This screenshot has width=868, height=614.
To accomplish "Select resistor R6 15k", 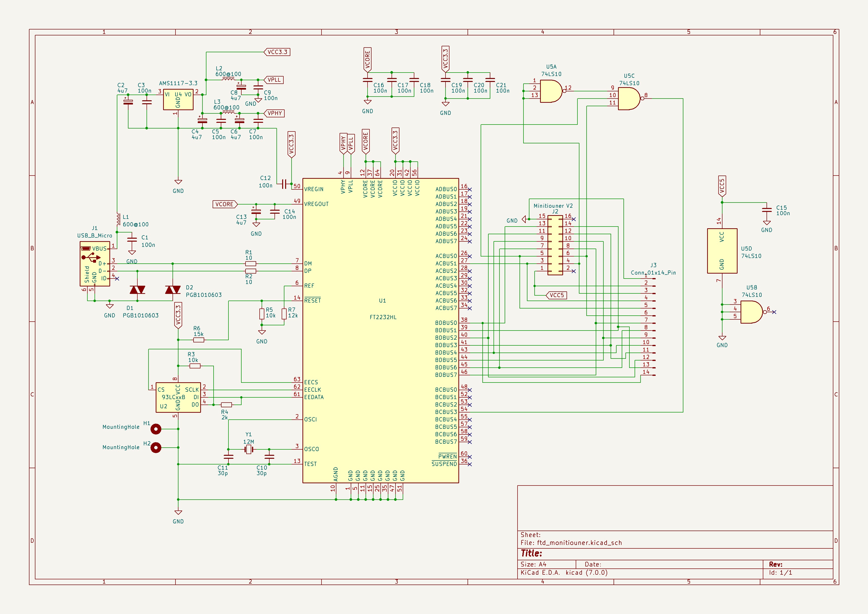I will coord(198,340).
